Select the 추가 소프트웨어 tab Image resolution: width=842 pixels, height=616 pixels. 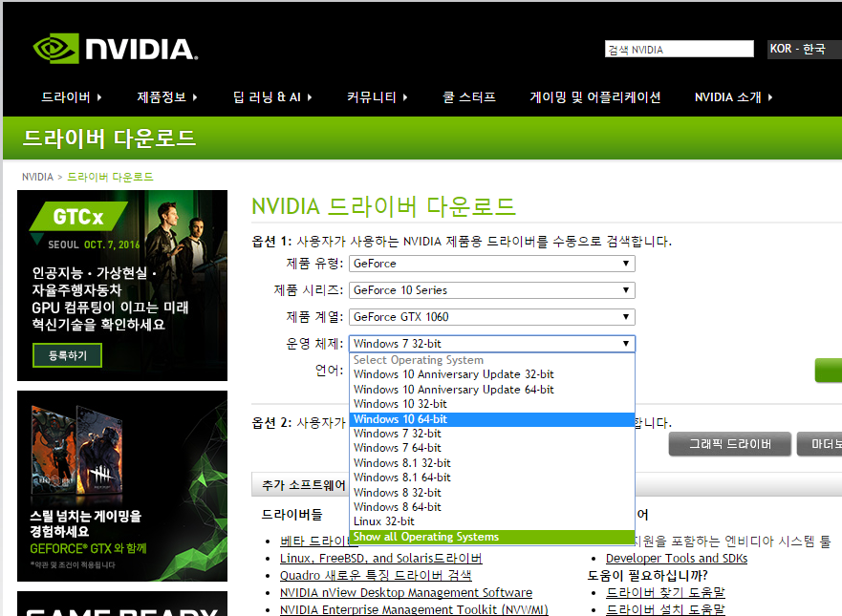(303, 485)
